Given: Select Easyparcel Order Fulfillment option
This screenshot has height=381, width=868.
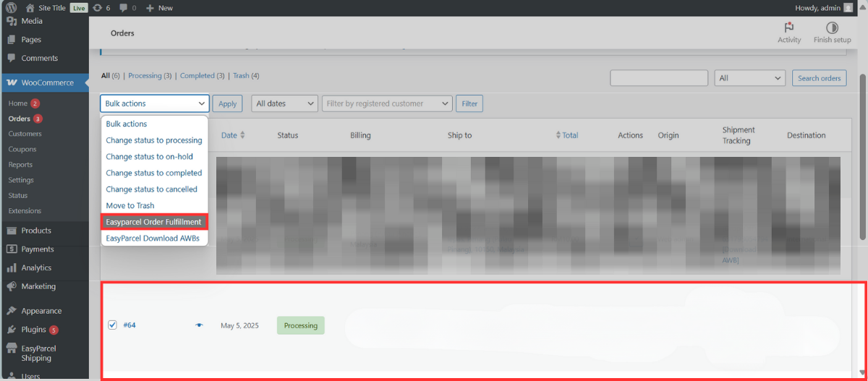Looking at the screenshot, I should [x=155, y=222].
